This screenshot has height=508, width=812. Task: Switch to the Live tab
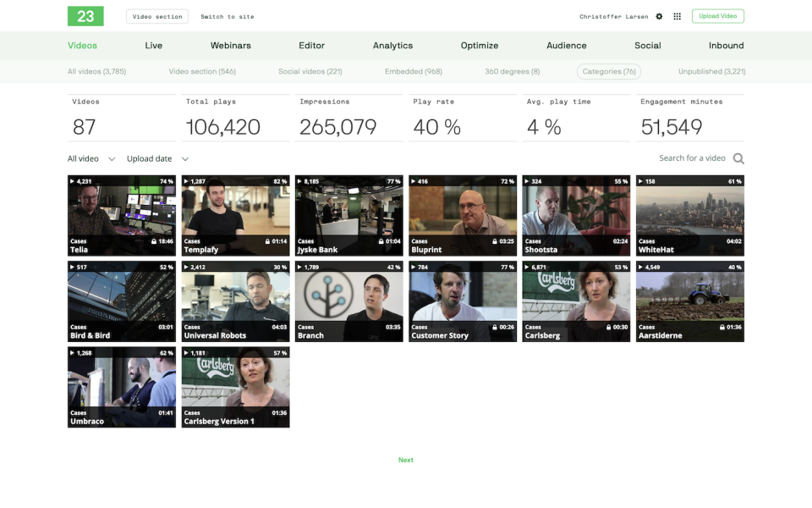coord(154,46)
